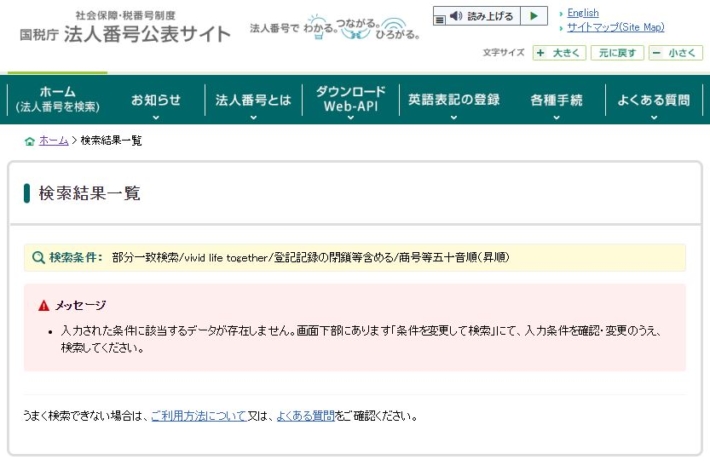Expand the chevron under 英語表記の登録
The image size is (710, 465).
(x=454, y=117)
